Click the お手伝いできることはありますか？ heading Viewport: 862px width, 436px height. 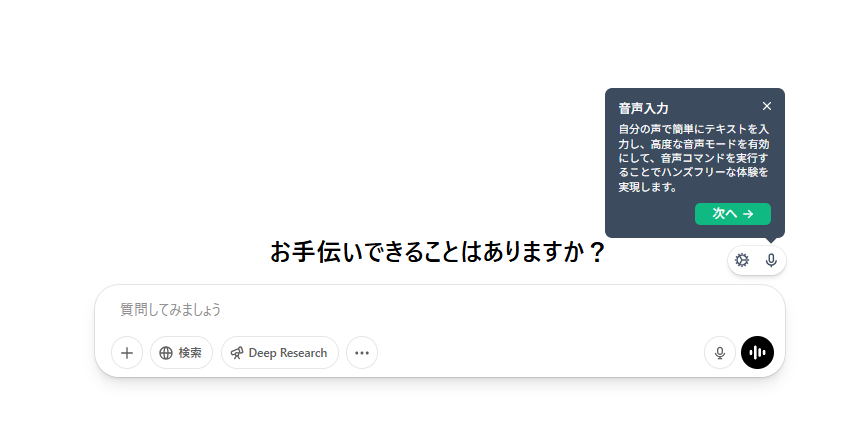click(438, 252)
